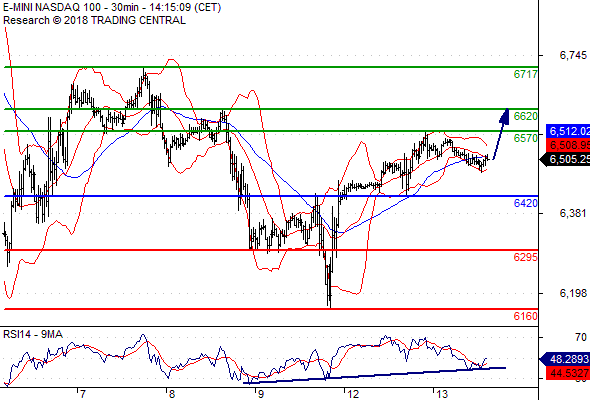
Task: Click the 6,745 price axis value
Action: [x=573, y=55]
